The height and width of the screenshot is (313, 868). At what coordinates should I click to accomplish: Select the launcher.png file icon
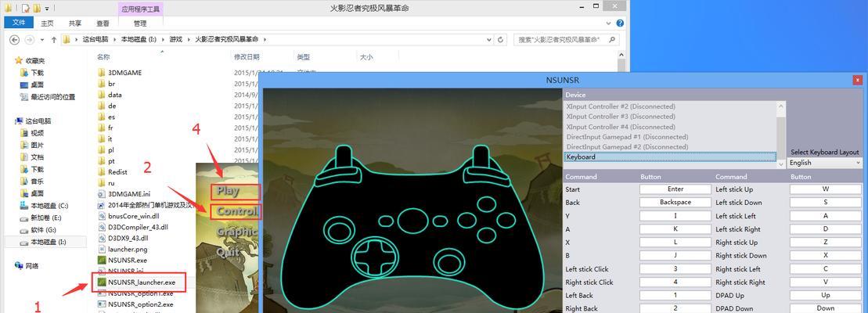101,249
